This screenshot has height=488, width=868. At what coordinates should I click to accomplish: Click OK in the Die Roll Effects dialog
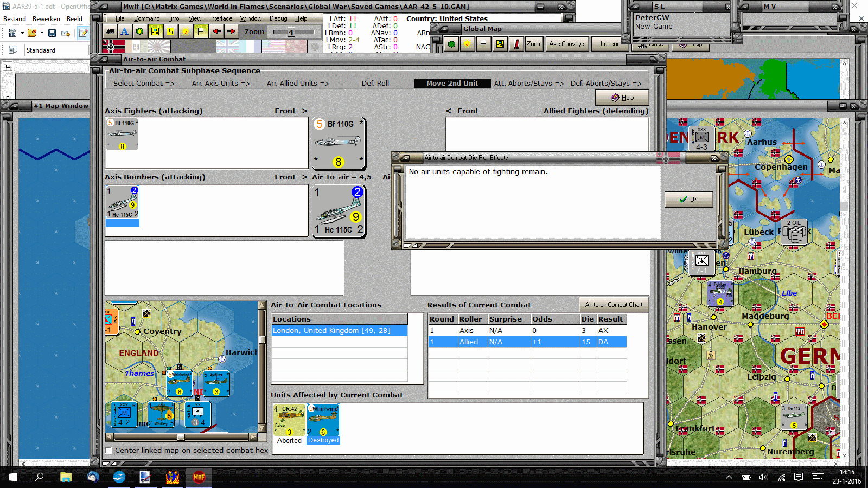point(689,200)
